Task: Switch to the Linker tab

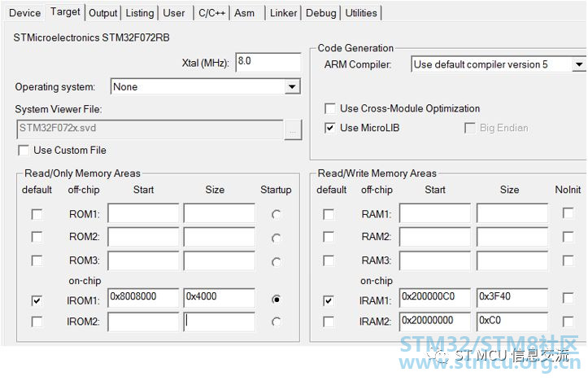Action: point(283,13)
